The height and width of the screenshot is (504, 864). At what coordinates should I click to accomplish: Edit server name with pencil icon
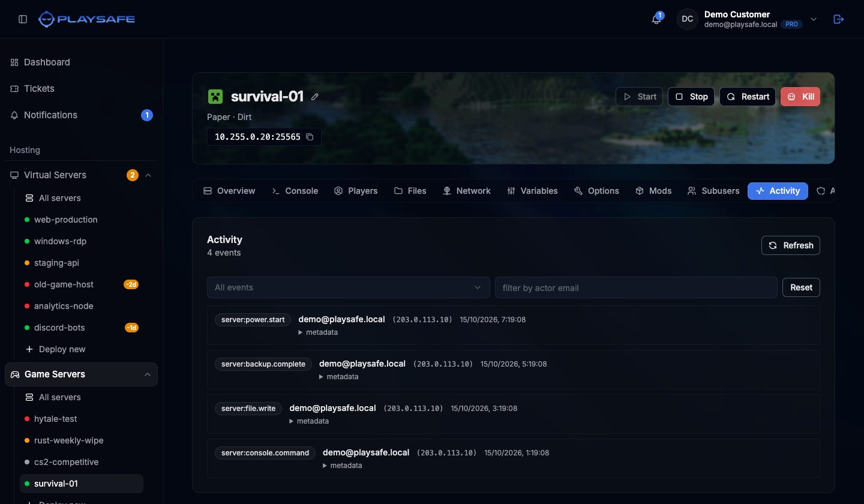click(x=315, y=97)
